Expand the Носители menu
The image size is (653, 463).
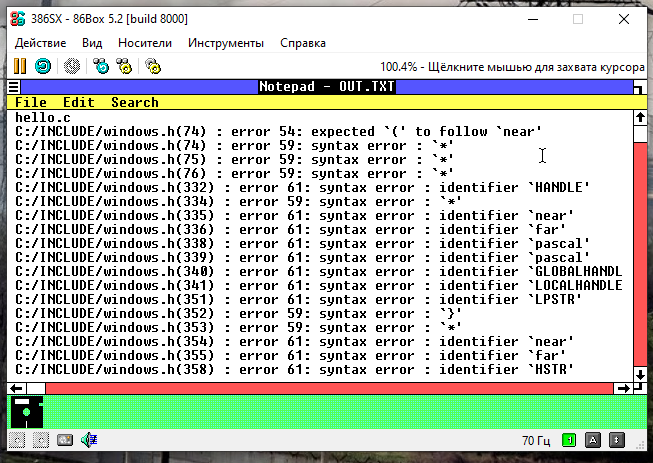(x=146, y=43)
